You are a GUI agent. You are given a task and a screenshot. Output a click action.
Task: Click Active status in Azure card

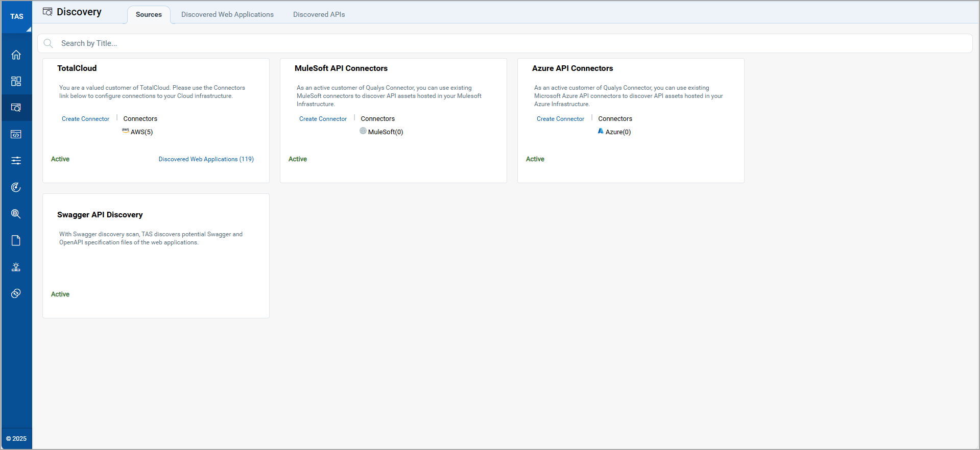(535, 159)
